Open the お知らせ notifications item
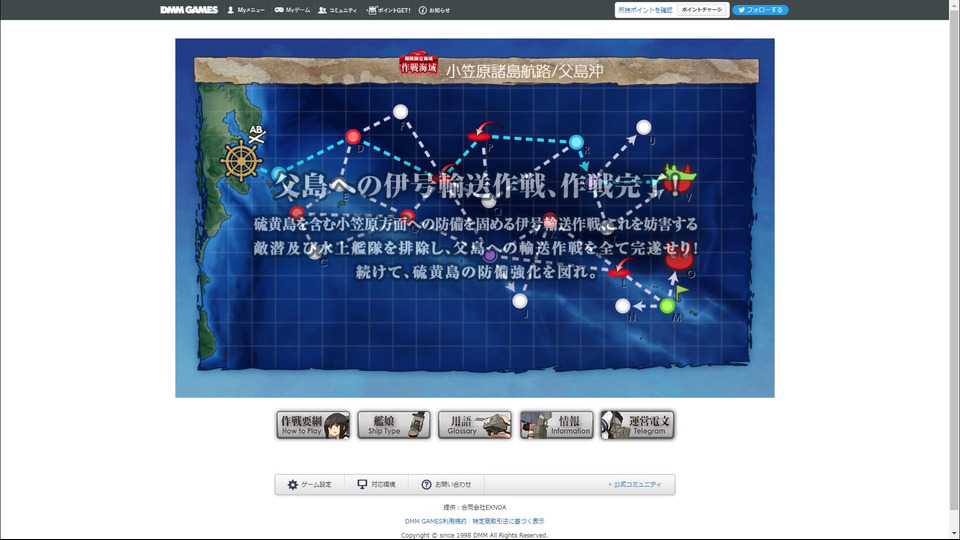 (x=434, y=10)
